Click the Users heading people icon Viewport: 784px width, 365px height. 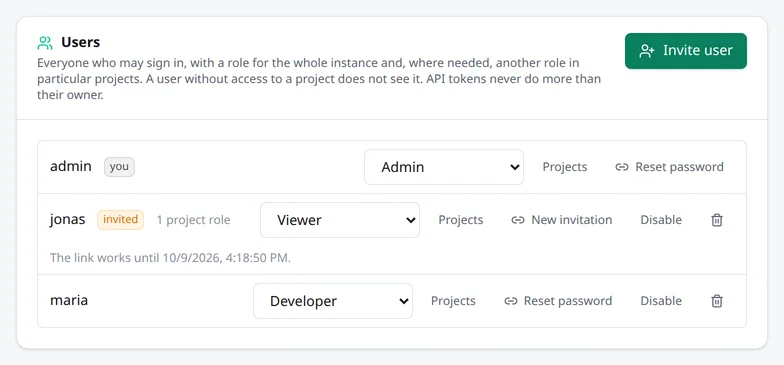(x=45, y=43)
